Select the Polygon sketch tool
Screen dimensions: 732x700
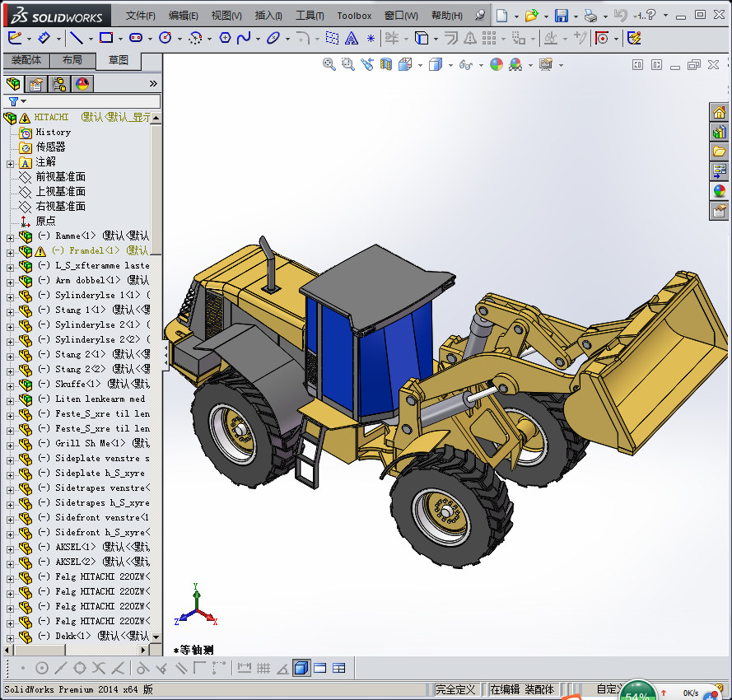point(225,38)
